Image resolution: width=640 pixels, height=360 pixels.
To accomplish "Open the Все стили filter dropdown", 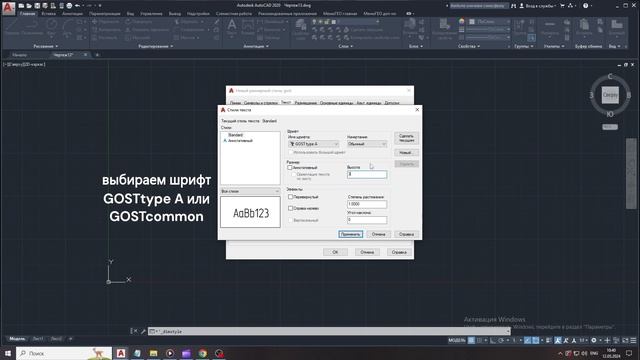I will click(250, 191).
